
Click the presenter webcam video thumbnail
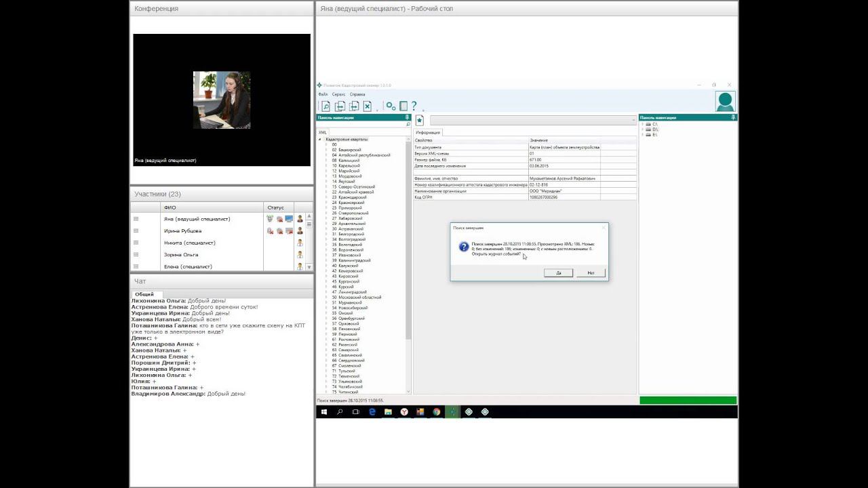point(222,100)
